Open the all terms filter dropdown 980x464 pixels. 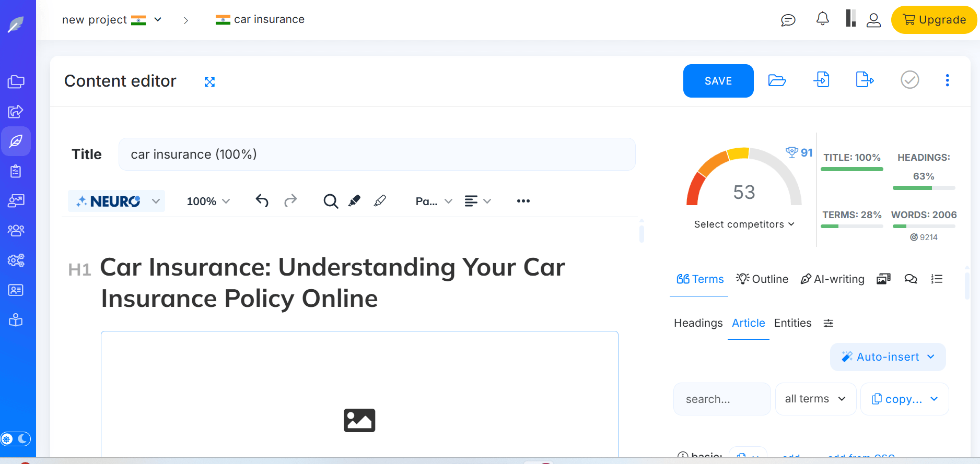click(815, 399)
